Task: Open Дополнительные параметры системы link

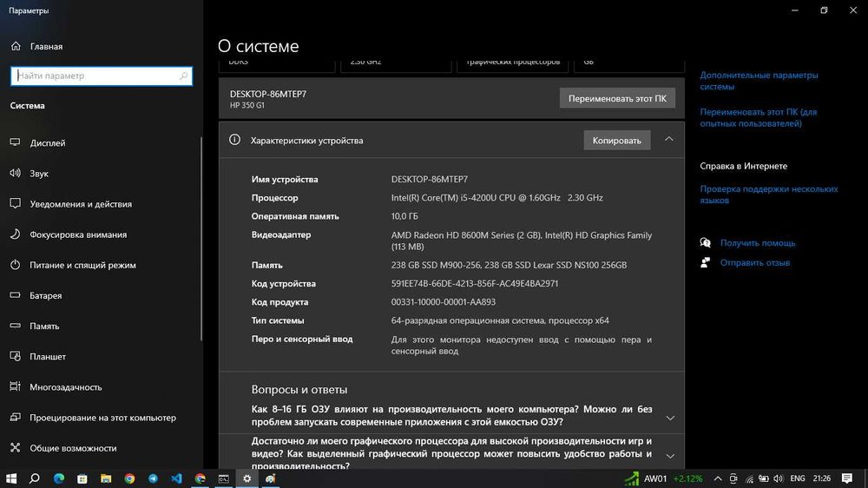Action: click(759, 81)
